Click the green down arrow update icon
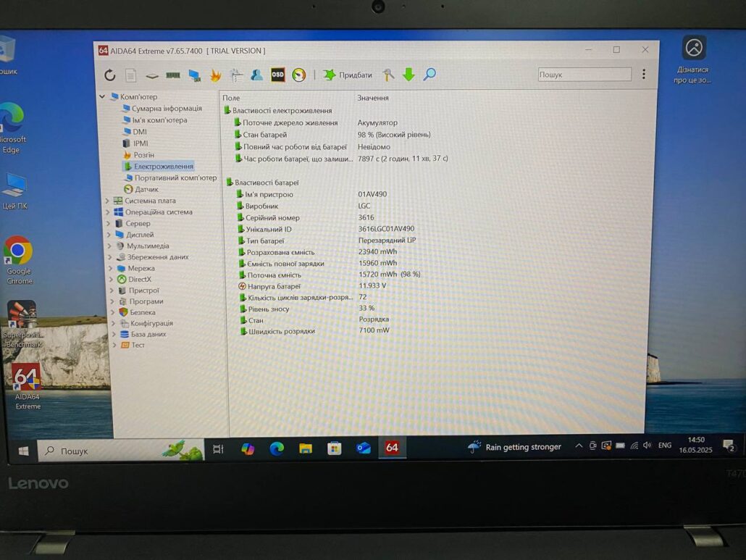The height and width of the screenshot is (560, 746). (408, 75)
